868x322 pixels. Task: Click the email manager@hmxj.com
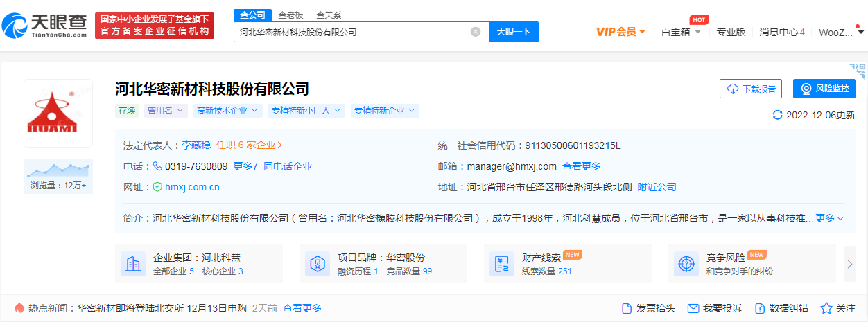pos(512,166)
